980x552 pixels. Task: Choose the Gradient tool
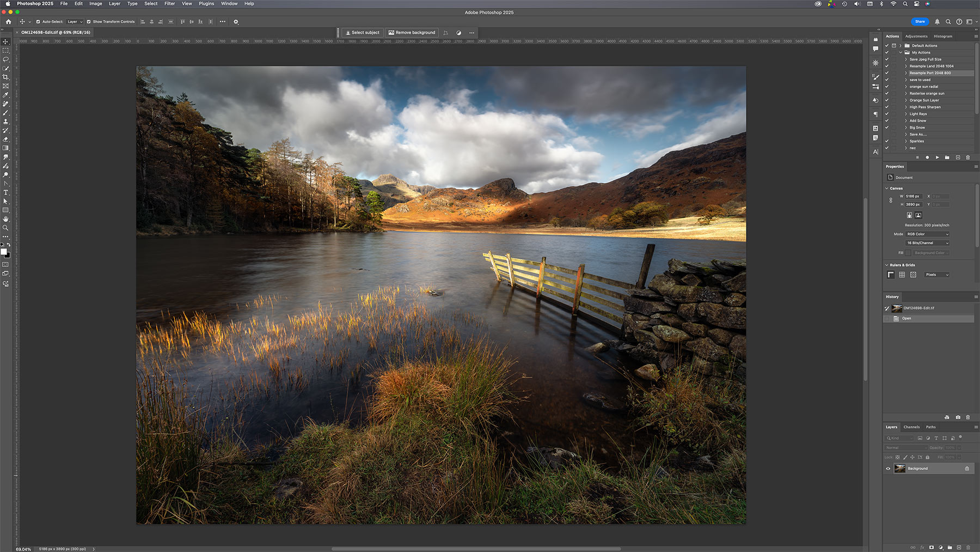point(6,148)
